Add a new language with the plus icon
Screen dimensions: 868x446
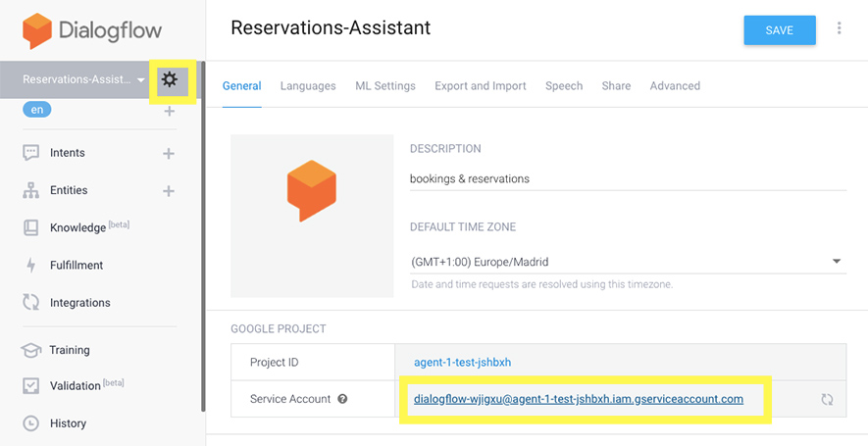(169, 112)
